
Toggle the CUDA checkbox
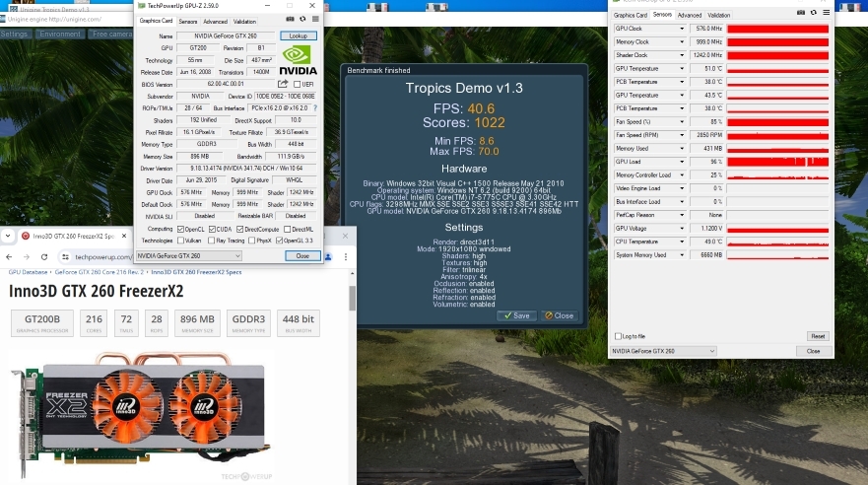coord(212,229)
